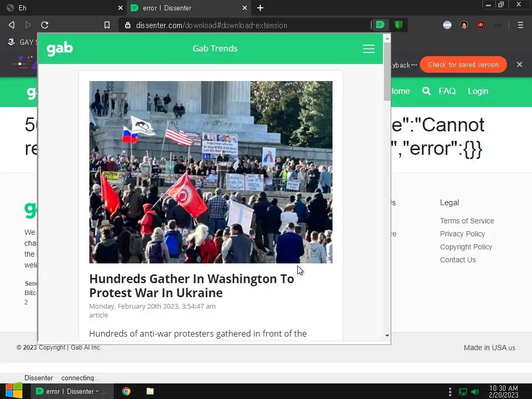Click the popup scrollbar thumb
This screenshot has width=532, height=399.
tap(387, 72)
